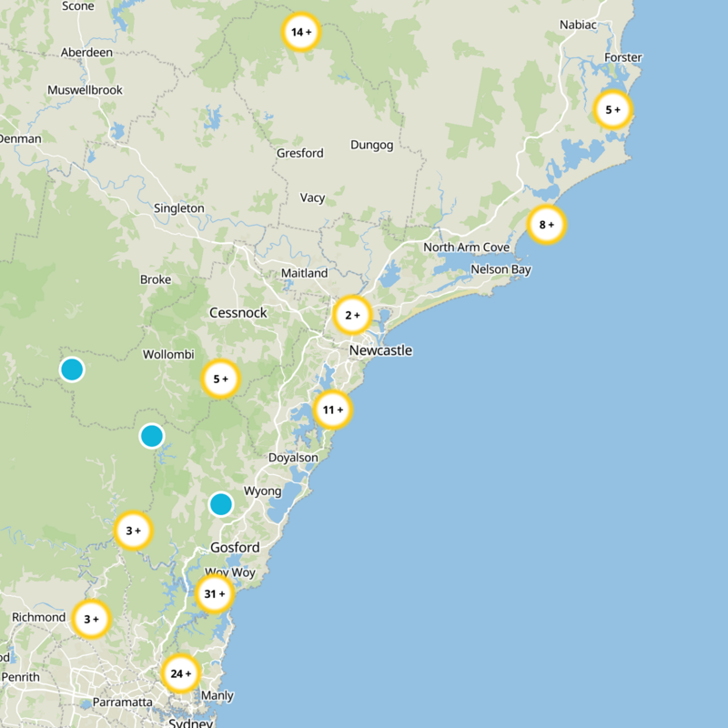Open the 24+ cluster marker near Manly

point(180,673)
